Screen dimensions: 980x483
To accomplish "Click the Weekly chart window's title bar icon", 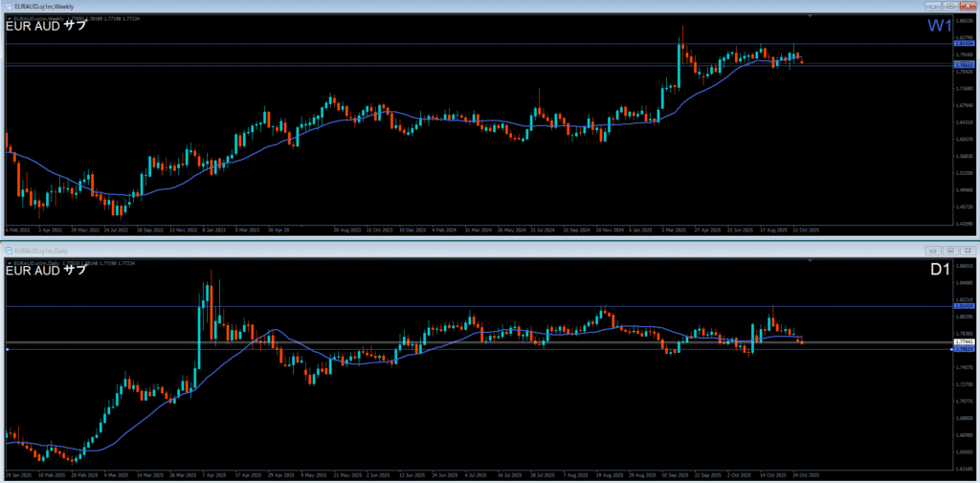I will [6, 6].
